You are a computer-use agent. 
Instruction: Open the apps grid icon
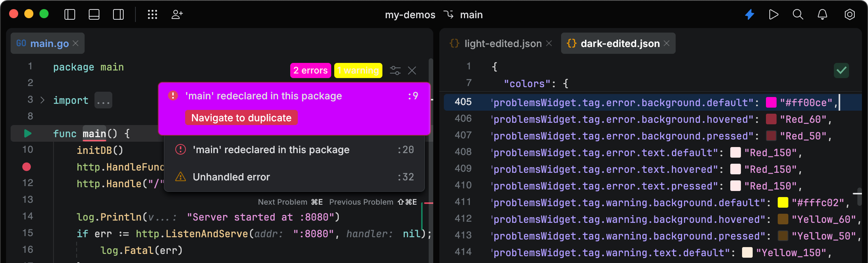(x=153, y=15)
